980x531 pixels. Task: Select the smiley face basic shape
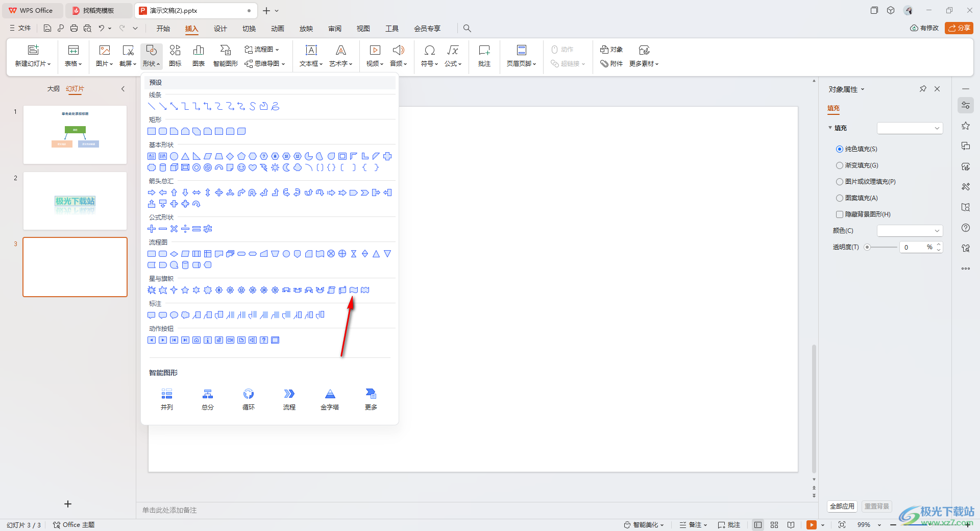tap(241, 167)
